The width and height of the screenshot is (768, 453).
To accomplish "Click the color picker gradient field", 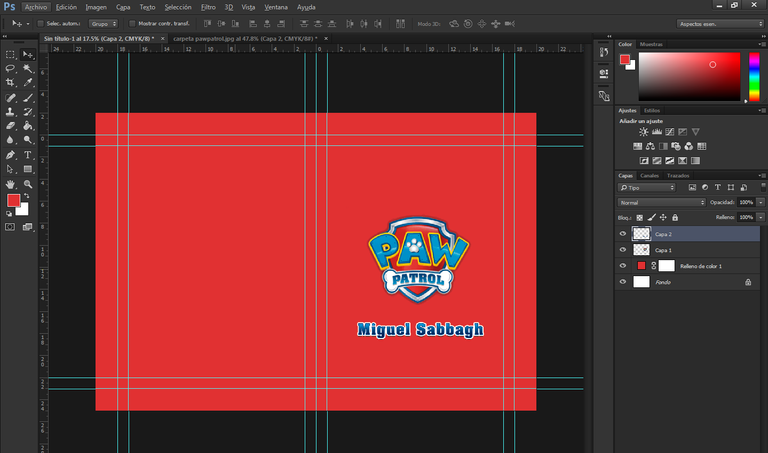I will [x=689, y=76].
